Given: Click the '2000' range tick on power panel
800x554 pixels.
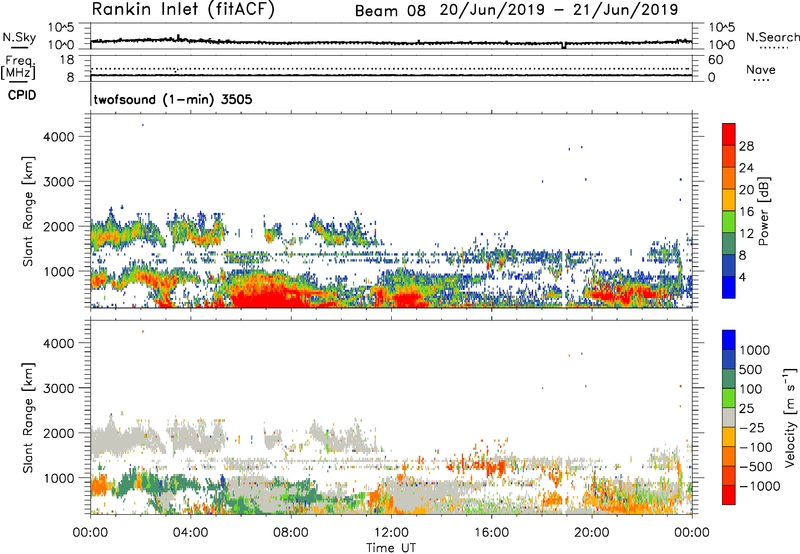Looking at the screenshot, I should pyautogui.click(x=59, y=226).
